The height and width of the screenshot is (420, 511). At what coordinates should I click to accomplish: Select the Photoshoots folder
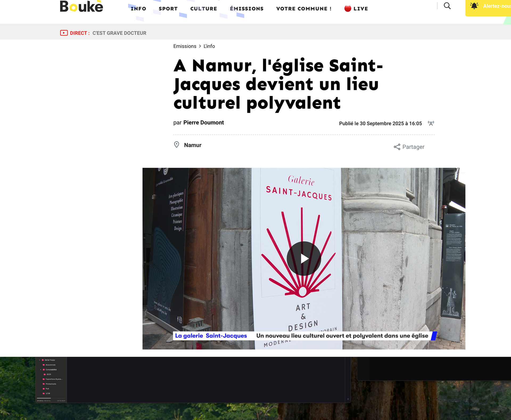[x=51, y=384]
